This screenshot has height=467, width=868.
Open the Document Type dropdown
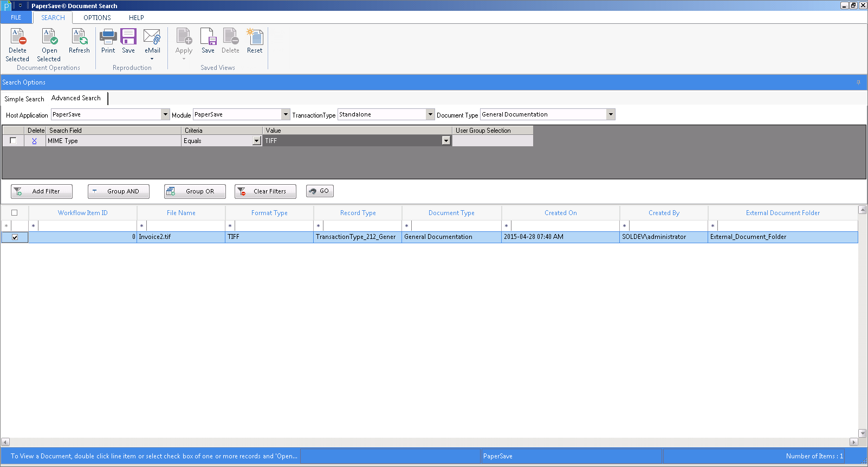coord(611,114)
